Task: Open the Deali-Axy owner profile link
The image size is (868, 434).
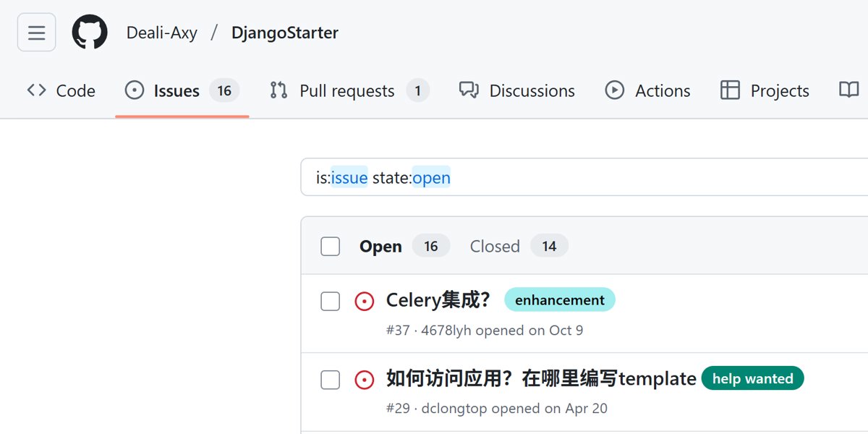Action: coord(162,33)
